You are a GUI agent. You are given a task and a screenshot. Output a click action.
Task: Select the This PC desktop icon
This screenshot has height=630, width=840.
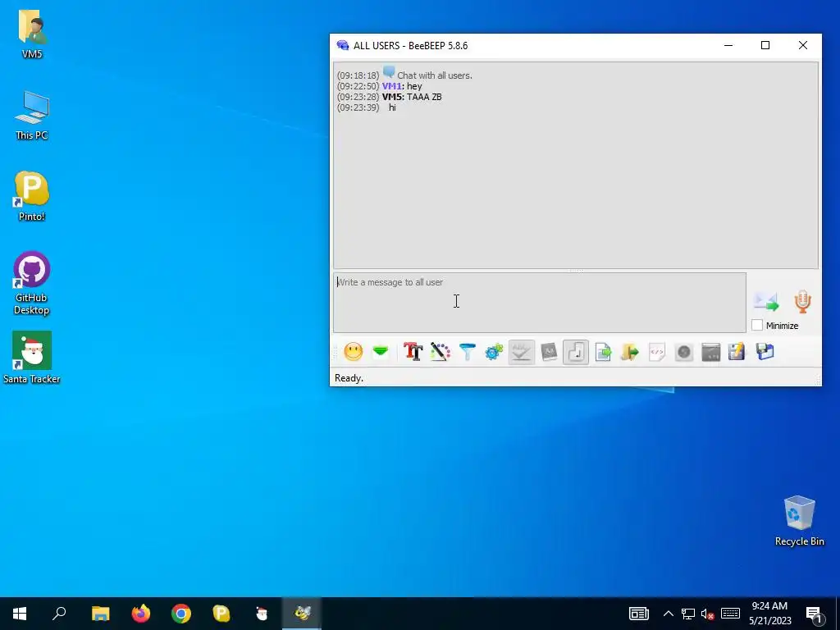tap(32, 116)
